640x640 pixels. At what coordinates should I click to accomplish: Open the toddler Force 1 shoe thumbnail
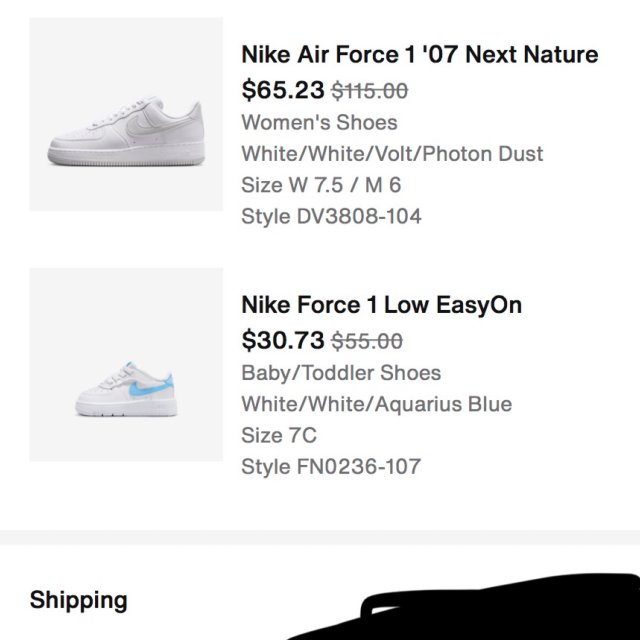pyautogui.click(x=126, y=364)
